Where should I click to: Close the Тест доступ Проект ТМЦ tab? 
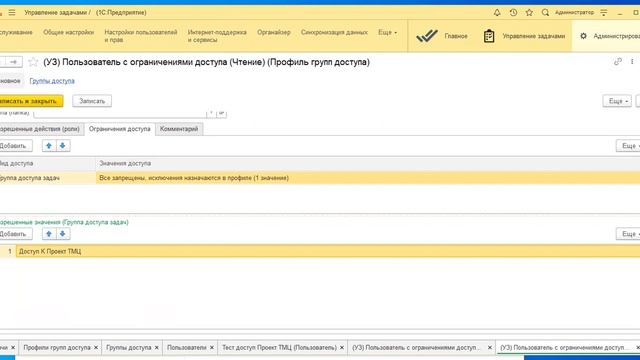(342, 347)
